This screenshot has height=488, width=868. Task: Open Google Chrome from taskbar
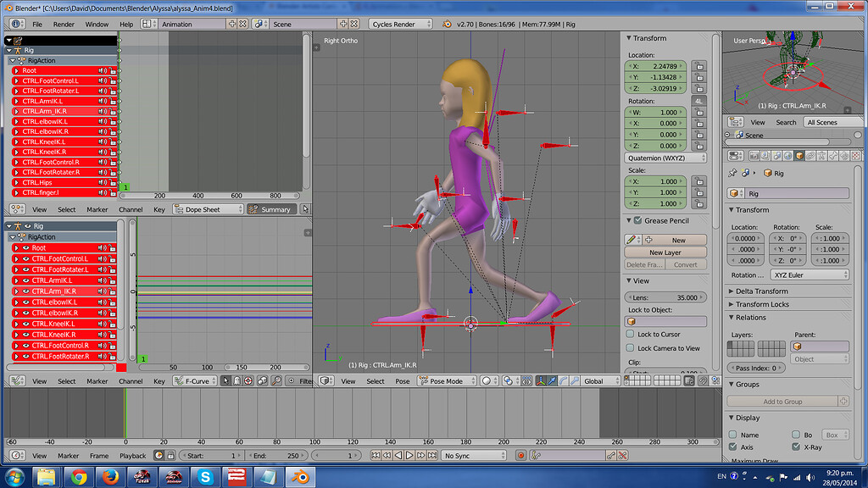point(79,477)
